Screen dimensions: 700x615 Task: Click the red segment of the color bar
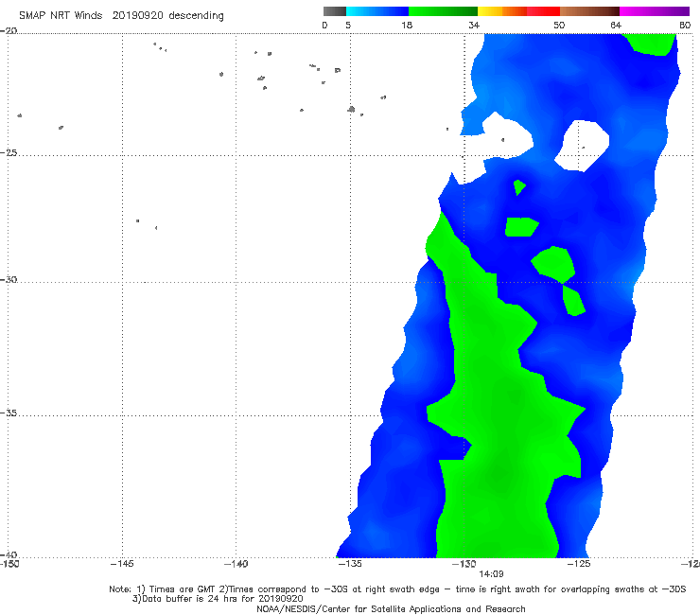coord(543,11)
